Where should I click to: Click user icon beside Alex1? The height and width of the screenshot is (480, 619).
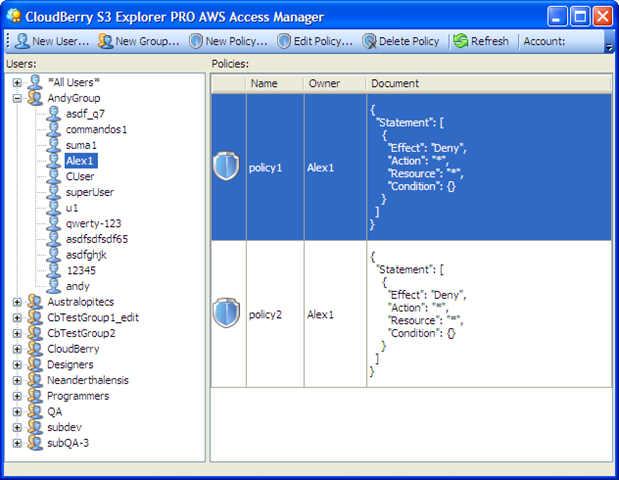(x=53, y=161)
